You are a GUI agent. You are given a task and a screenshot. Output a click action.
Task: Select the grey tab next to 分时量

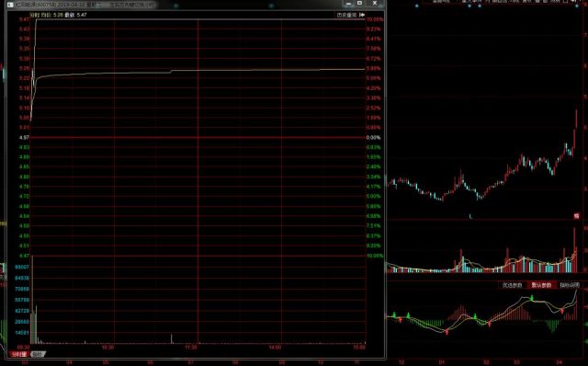click(38, 354)
